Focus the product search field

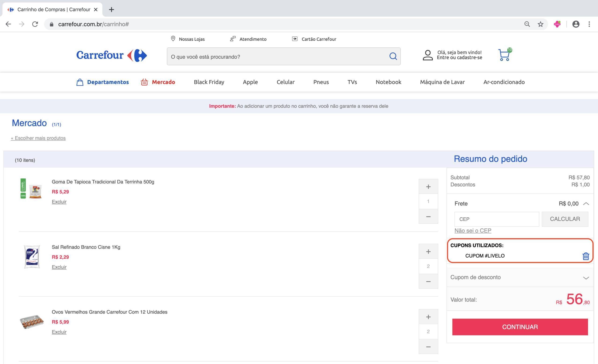point(284,56)
